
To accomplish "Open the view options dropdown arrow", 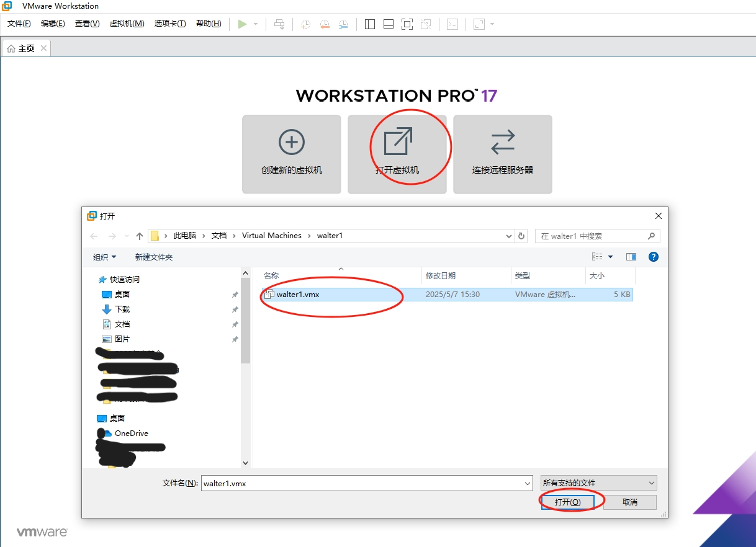I will pyautogui.click(x=610, y=257).
